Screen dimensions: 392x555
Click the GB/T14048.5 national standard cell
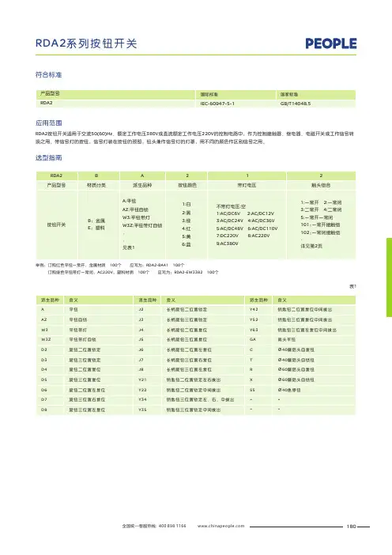pyautogui.click(x=296, y=104)
